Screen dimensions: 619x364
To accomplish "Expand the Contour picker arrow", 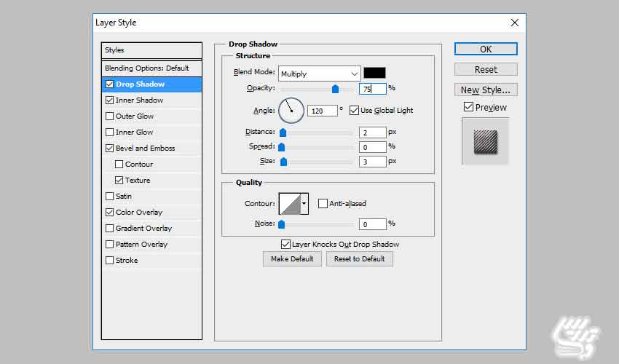I will [x=304, y=204].
